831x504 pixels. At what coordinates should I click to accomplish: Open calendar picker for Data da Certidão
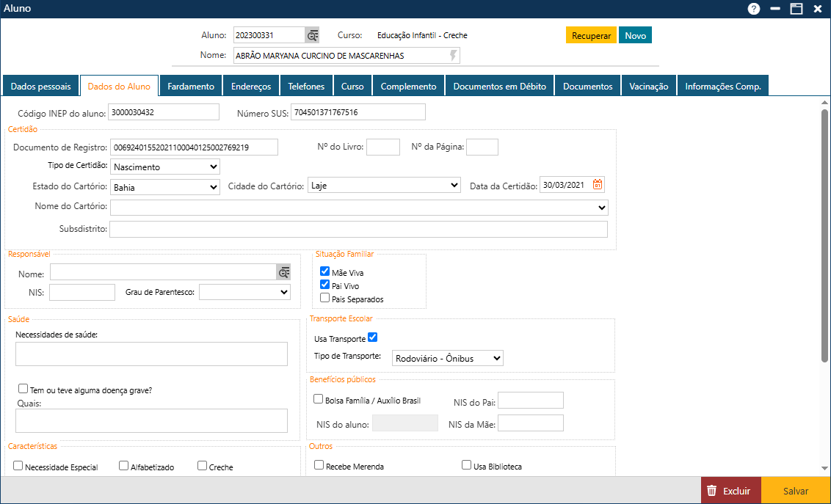[x=598, y=185]
